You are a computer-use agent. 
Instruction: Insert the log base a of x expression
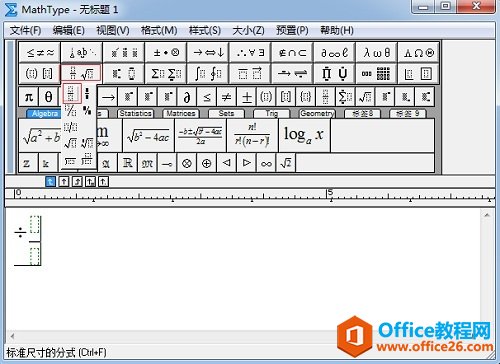click(304, 136)
